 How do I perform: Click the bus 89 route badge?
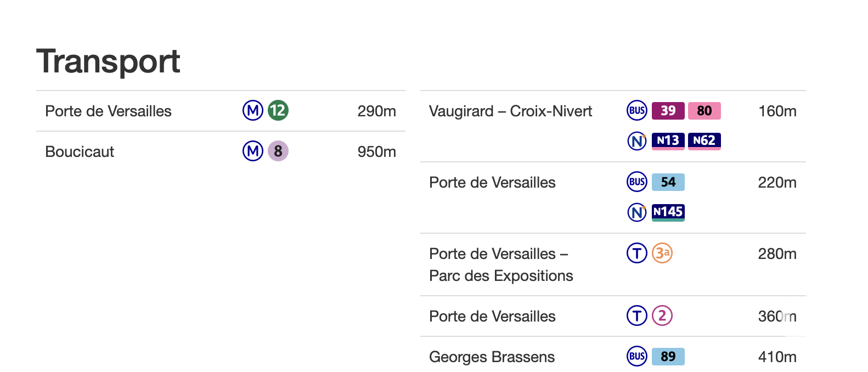point(668,357)
